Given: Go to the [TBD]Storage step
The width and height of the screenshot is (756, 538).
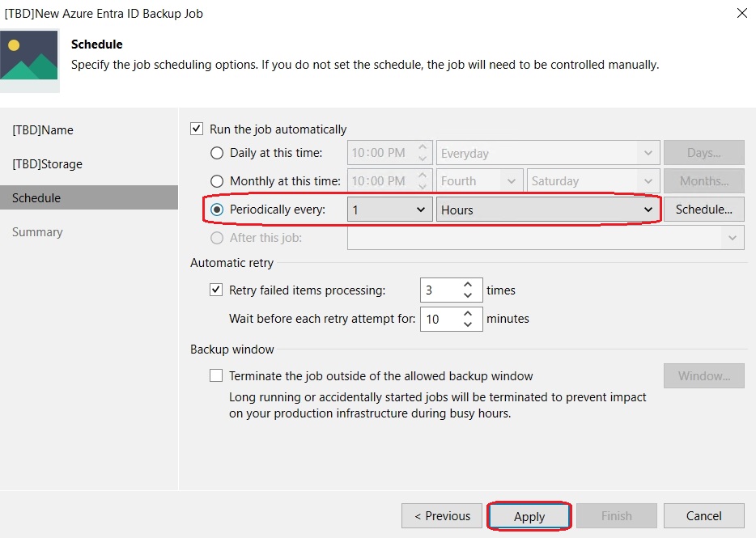Looking at the screenshot, I should (47, 164).
